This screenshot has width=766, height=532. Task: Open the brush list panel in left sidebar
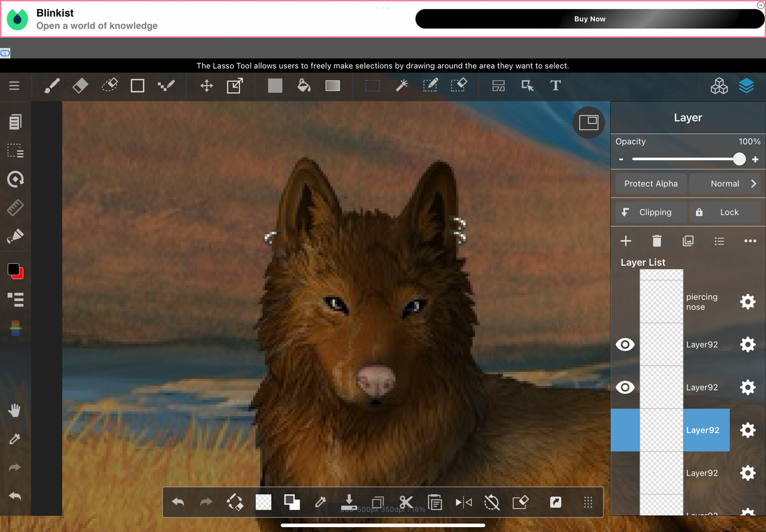pyautogui.click(x=16, y=299)
